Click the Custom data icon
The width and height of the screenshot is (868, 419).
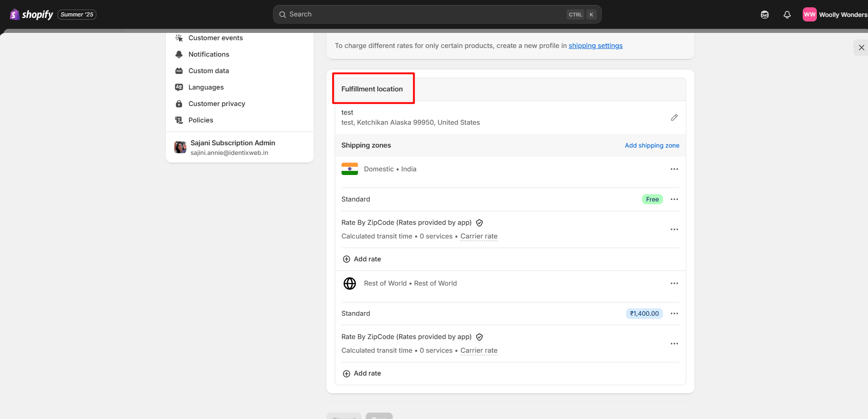(x=179, y=71)
